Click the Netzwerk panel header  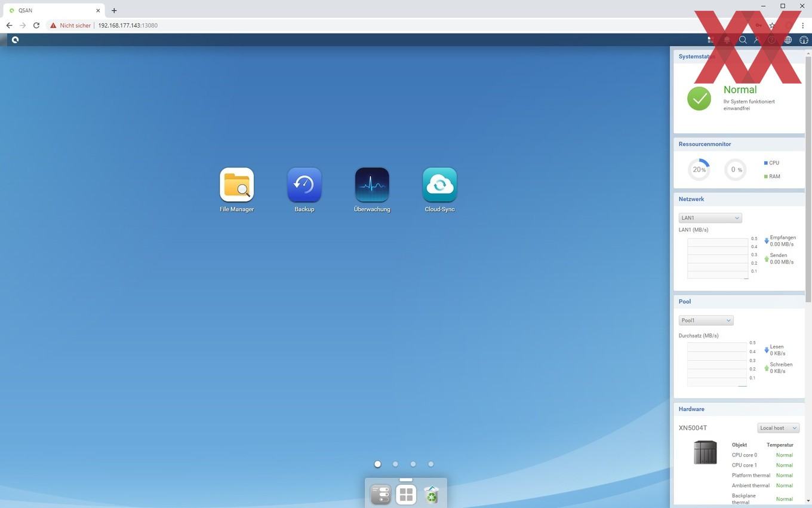coord(739,199)
